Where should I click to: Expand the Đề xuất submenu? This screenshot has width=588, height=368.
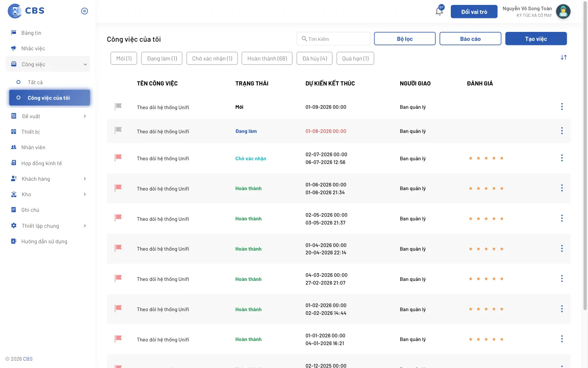pos(85,116)
